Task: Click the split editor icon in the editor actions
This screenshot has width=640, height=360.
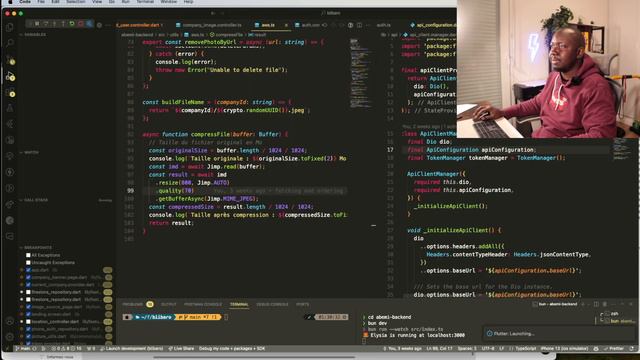Action: click(x=359, y=25)
